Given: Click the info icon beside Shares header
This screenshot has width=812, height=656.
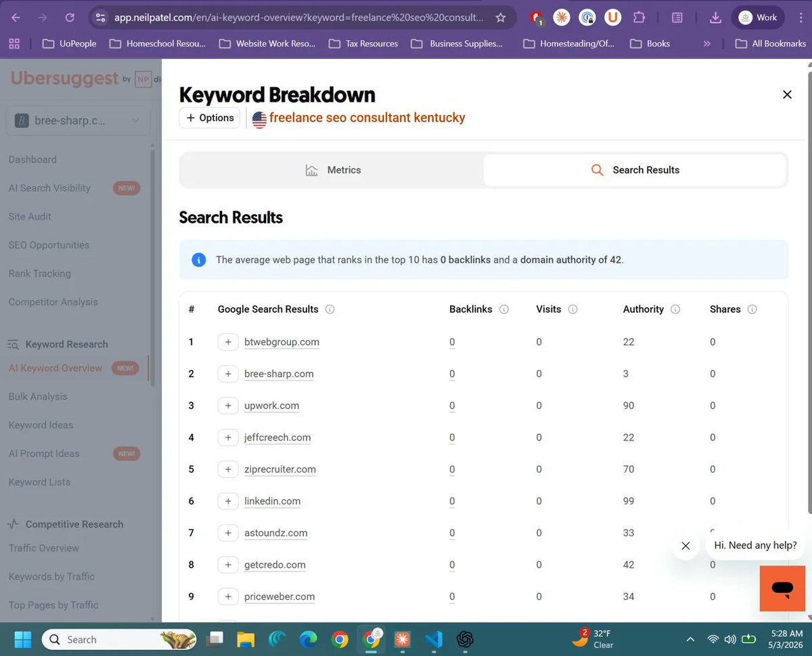Looking at the screenshot, I should coord(752,309).
